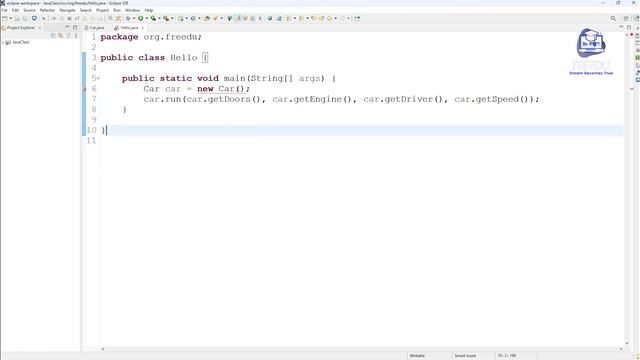Click the Open Perspective icon
Image resolution: width=640 pixels, height=360 pixels.
(626, 18)
